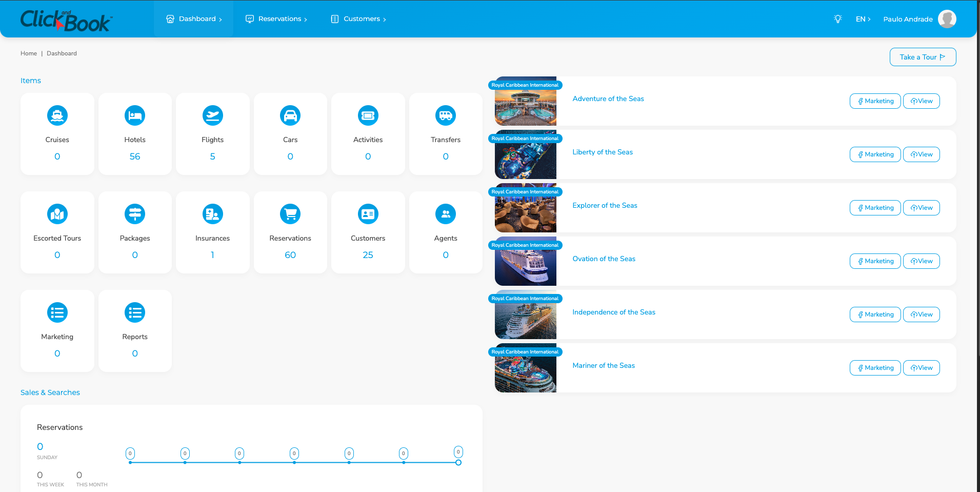Screen dimensions: 980x492
Task: Click the Flights airplane icon
Action: (212, 115)
